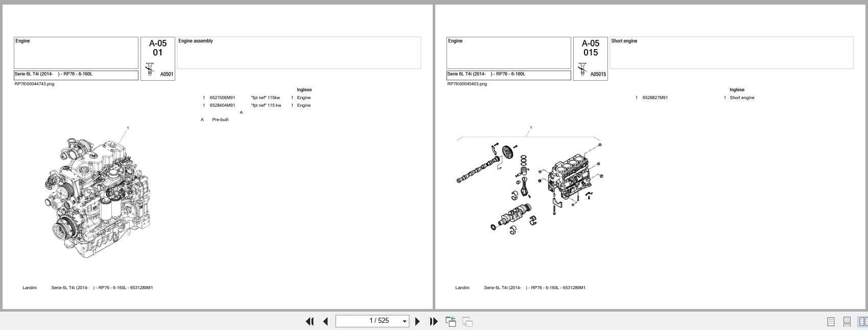Click callout number 1 above engine drawing
868x330 pixels.
coord(128,128)
